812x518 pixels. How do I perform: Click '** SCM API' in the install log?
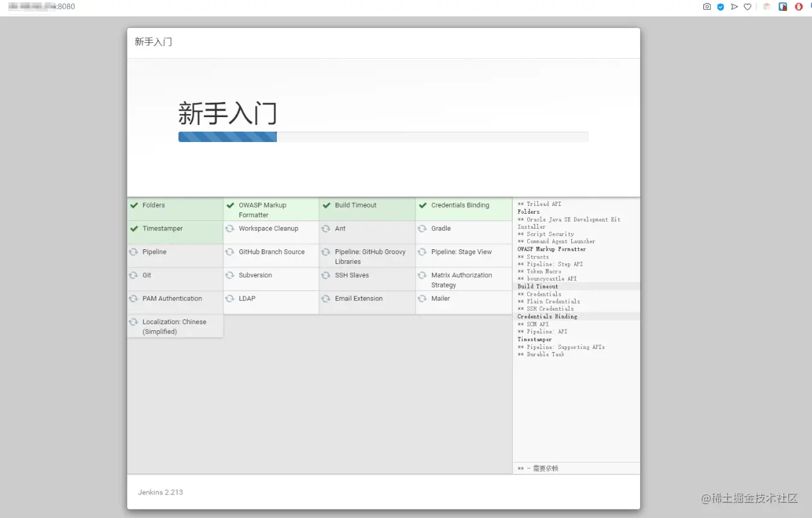click(533, 324)
